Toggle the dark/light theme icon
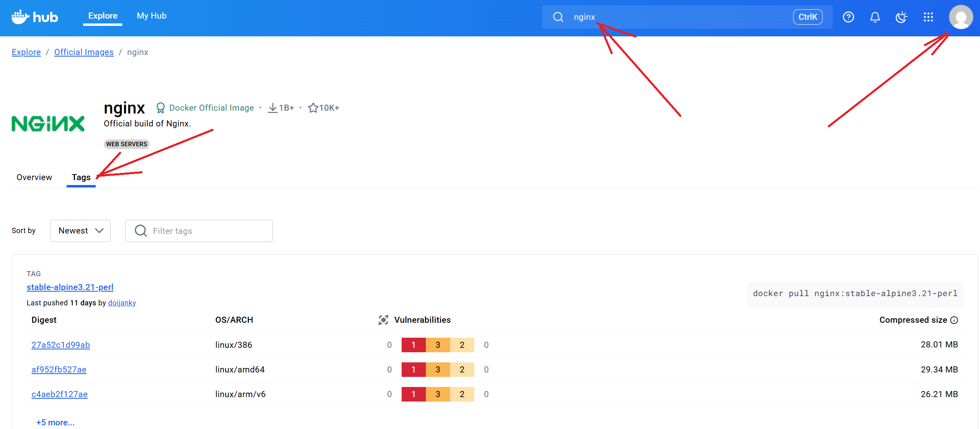This screenshot has height=429, width=980. tap(901, 17)
